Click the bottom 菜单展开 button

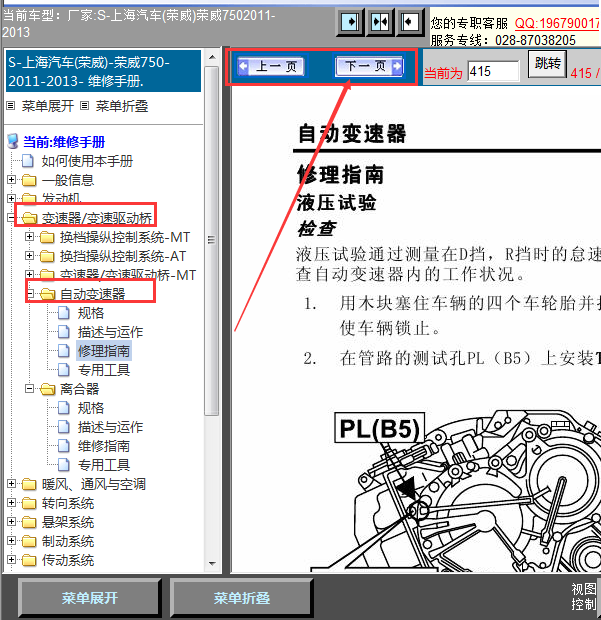click(x=89, y=597)
